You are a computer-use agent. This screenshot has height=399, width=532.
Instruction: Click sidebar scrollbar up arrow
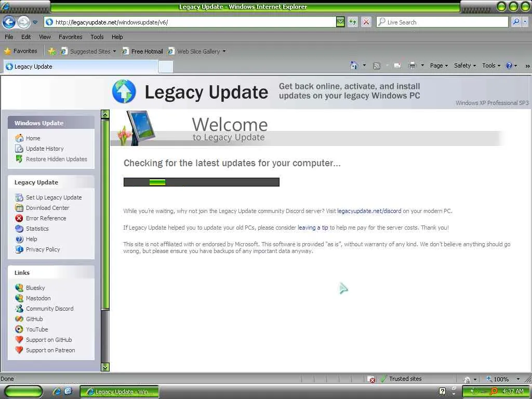click(105, 114)
